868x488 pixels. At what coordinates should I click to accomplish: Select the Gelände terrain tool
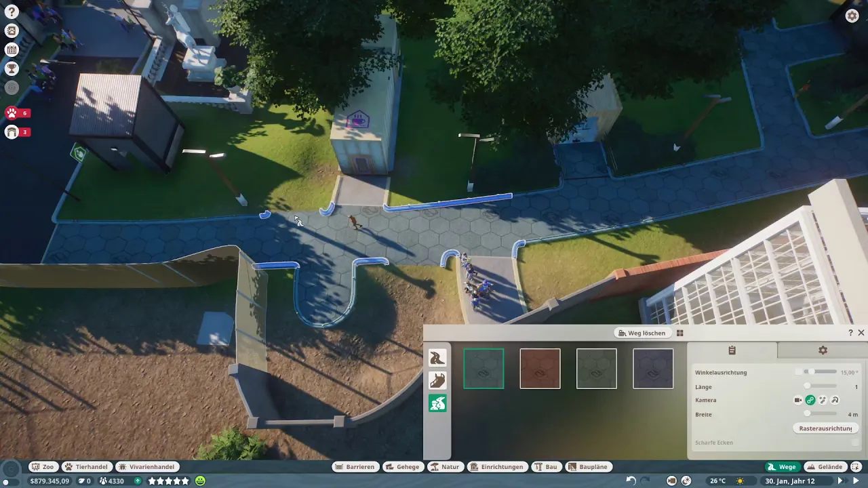tap(825, 467)
